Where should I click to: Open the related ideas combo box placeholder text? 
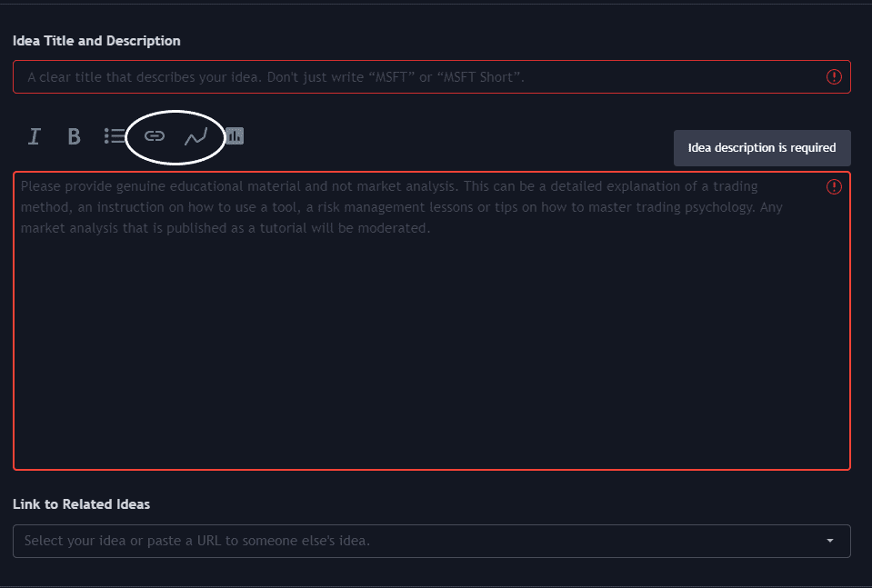[197, 541]
